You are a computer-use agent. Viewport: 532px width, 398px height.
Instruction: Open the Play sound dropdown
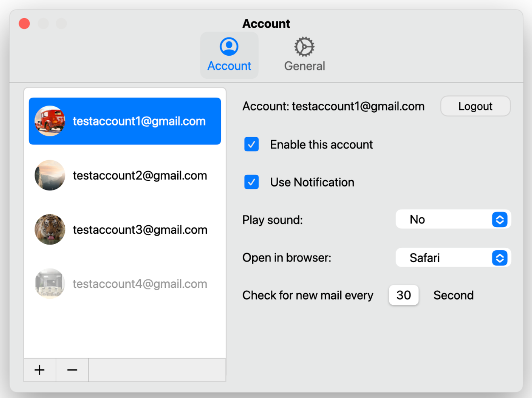452,220
